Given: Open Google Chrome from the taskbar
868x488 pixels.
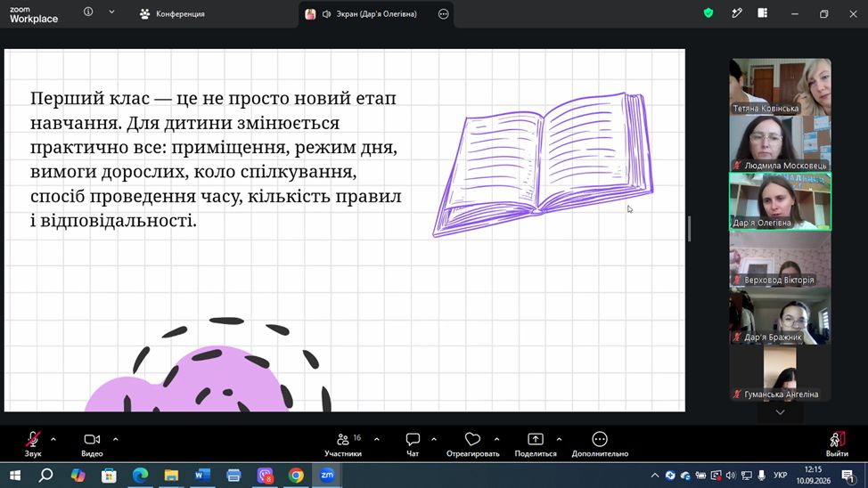Looking at the screenshot, I should pos(296,476).
